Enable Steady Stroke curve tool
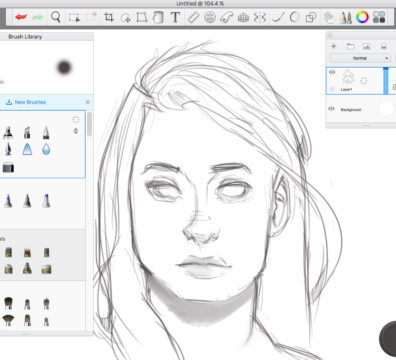This screenshot has width=396, height=360. (278, 17)
